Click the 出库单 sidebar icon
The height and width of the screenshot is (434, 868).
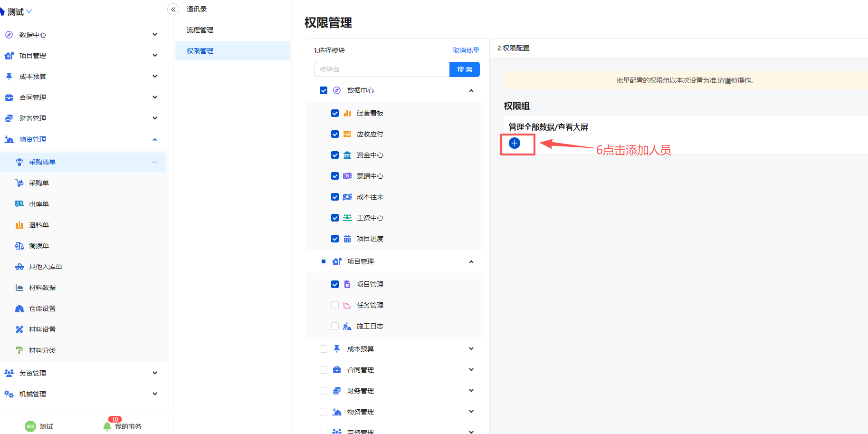19,204
